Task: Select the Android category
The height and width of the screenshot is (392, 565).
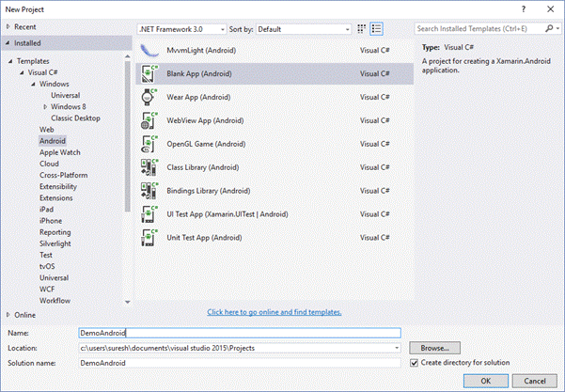Action: 53,141
